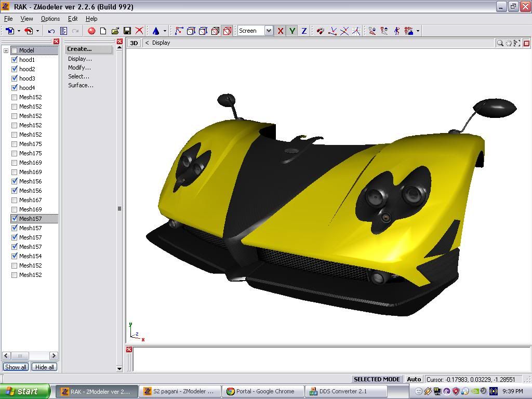The image size is (532, 399).
Task: Select the magnifier zoom tool in viewport
Action: [500, 43]
